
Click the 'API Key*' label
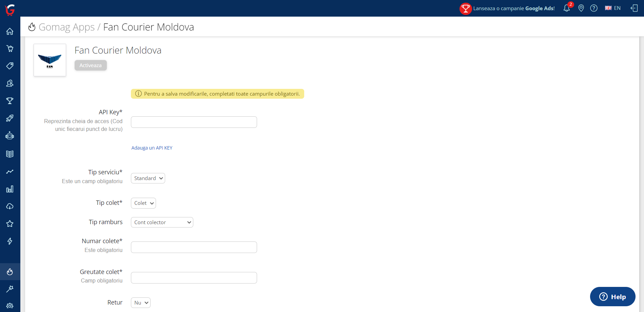(x=111, y=112)
